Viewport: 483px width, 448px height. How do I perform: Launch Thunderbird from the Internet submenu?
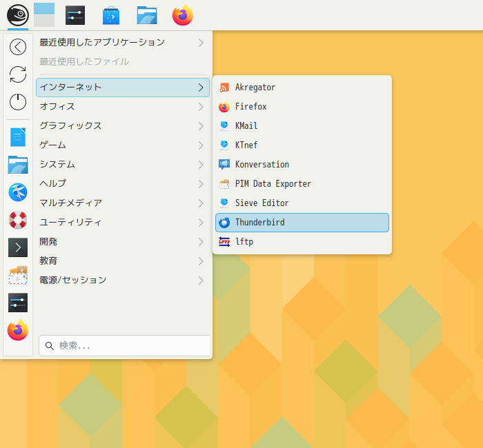tap(302, 223)
